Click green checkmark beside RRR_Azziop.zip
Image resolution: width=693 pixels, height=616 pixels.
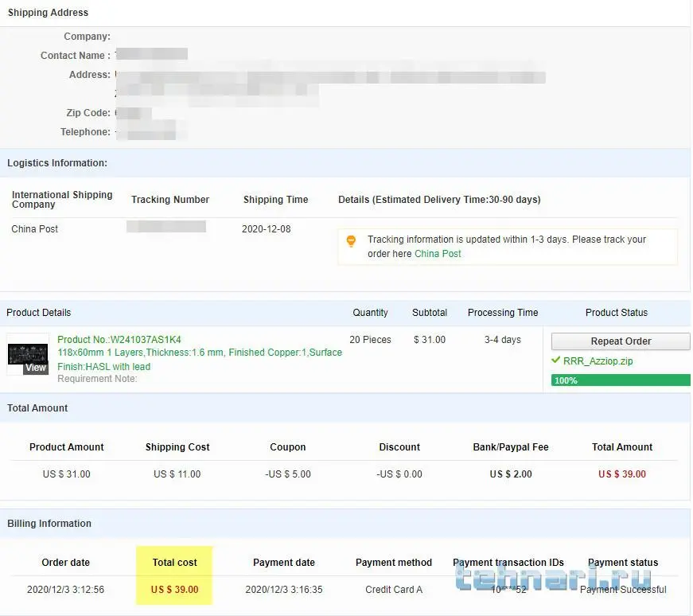(555, 361)
